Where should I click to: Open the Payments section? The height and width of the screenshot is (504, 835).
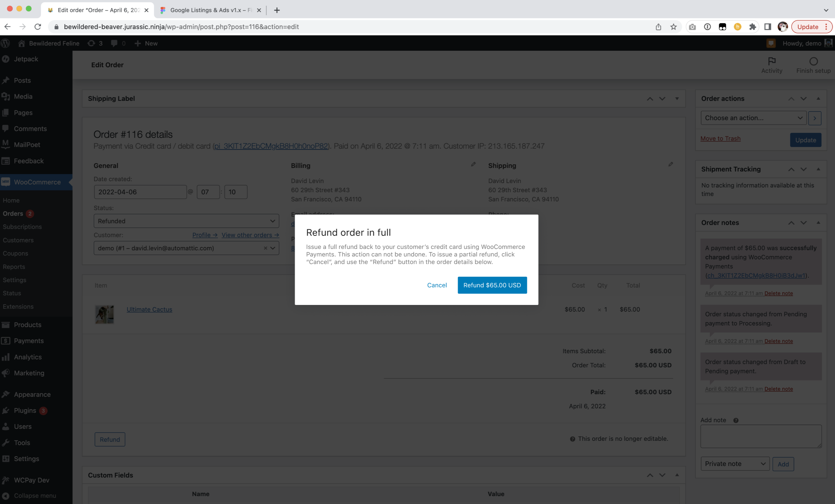[x=29, y=341]
